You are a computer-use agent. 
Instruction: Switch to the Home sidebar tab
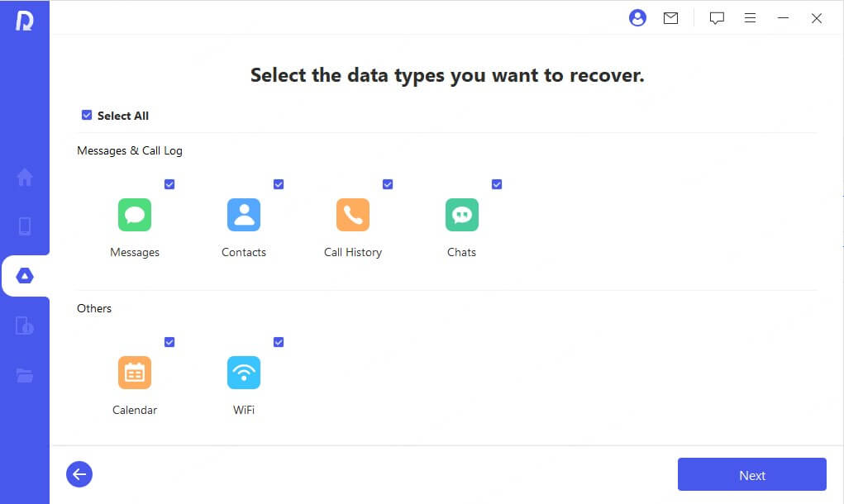[x=25, y=177]
